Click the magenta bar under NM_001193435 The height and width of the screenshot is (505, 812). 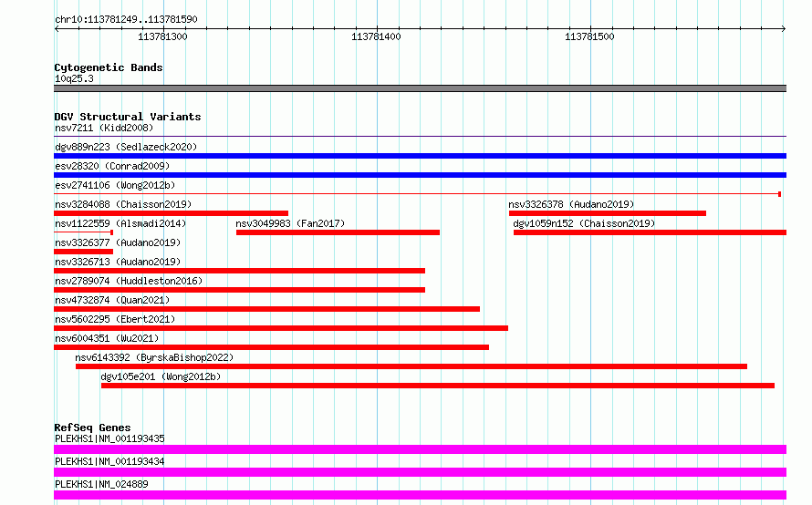pos(420,449)
